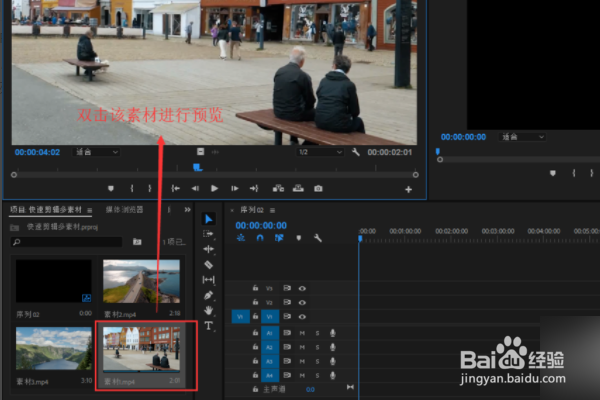Step forward one frame in Source monitor
Screen dimensions: 600x400
[x=235, y=188]
